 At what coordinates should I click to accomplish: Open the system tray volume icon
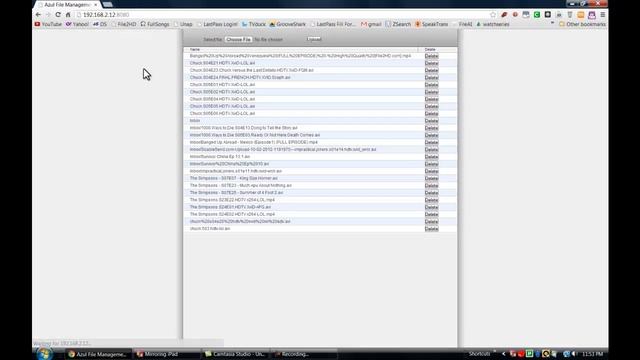click(x=574, y=354)
